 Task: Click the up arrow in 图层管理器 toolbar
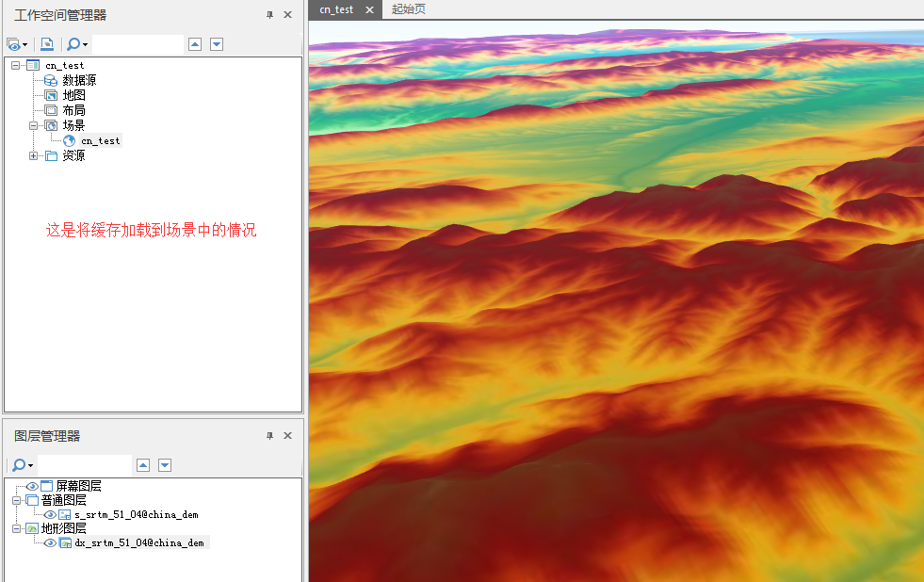click(x=143, y=465)
